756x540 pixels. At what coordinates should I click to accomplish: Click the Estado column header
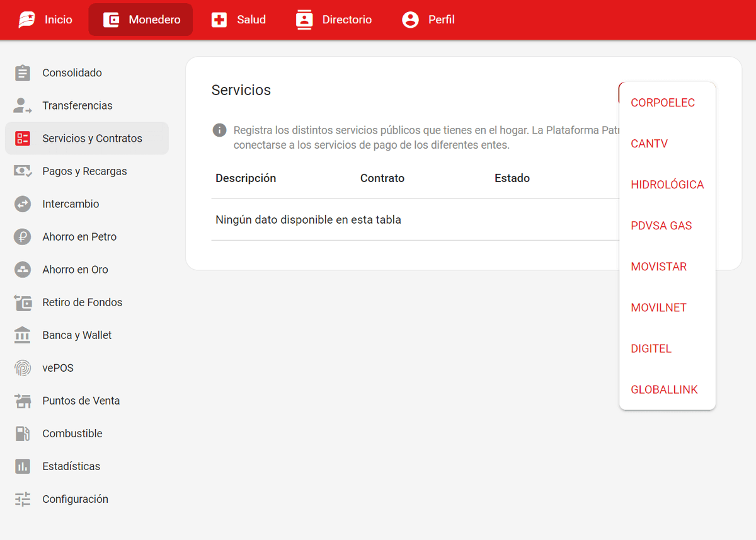(x=512, y=178)
